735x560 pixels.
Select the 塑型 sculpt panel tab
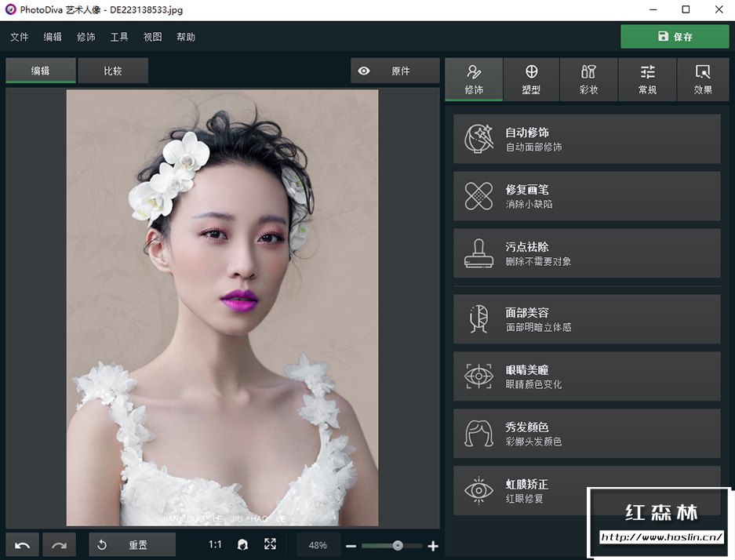(531, 80)
